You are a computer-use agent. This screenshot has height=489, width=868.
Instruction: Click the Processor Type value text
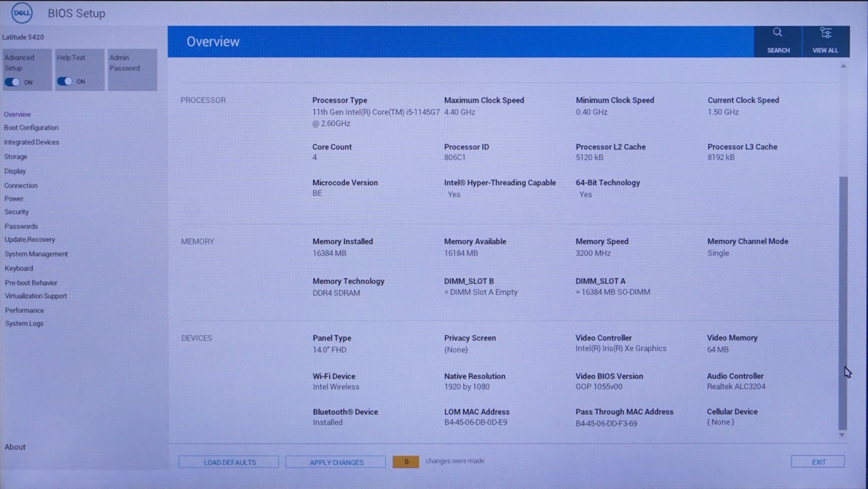pyautogui.click(x=376, y=118)
